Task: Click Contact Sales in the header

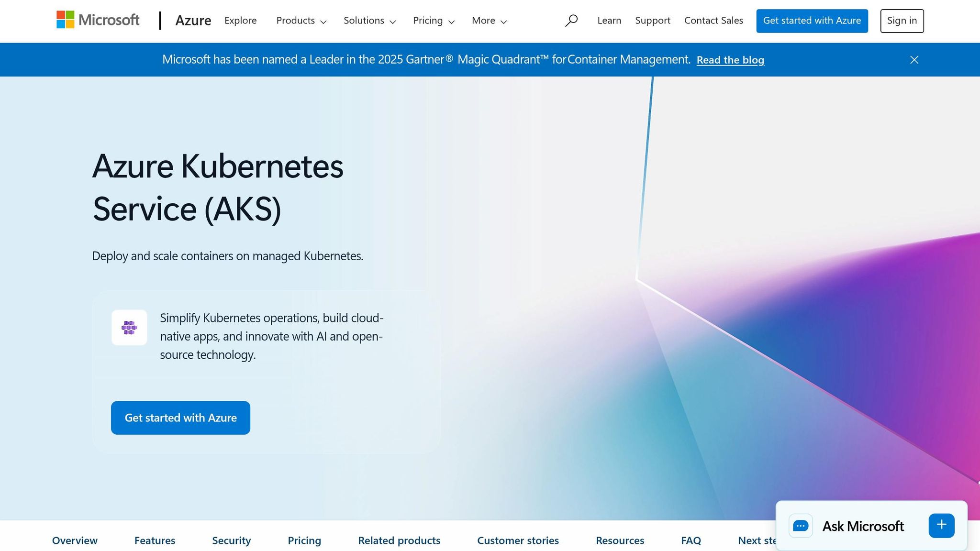Action: (x=713, y=21)
